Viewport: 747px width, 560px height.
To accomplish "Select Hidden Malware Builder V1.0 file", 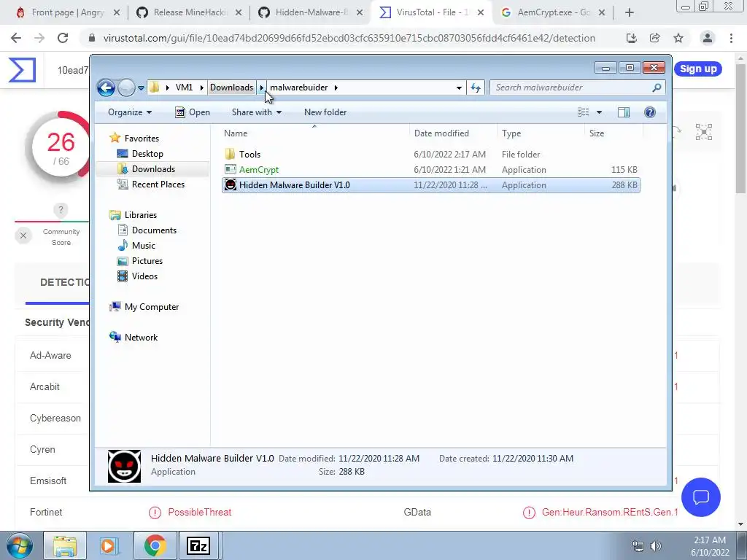I will click(x=430, y=185).
